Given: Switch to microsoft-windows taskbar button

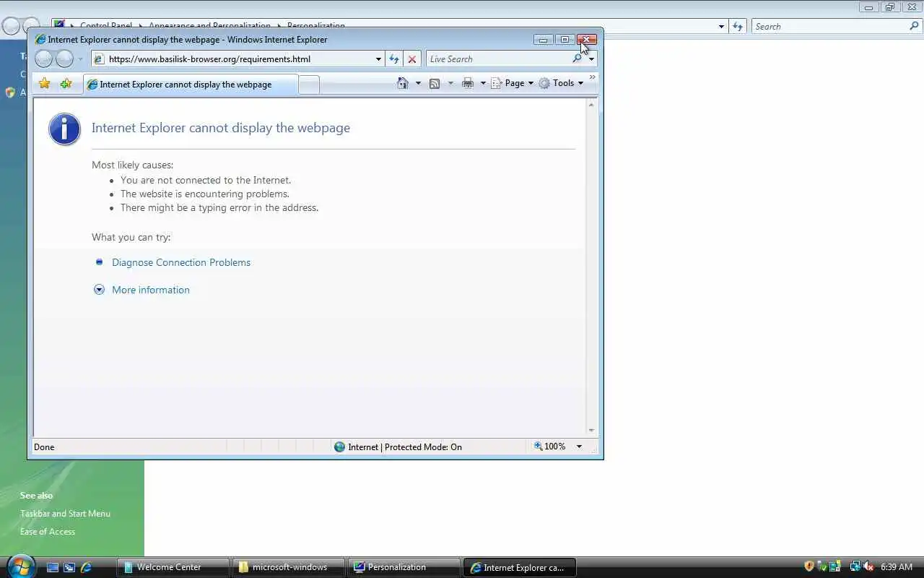Looking at the screenshot, I should [289, 567].
